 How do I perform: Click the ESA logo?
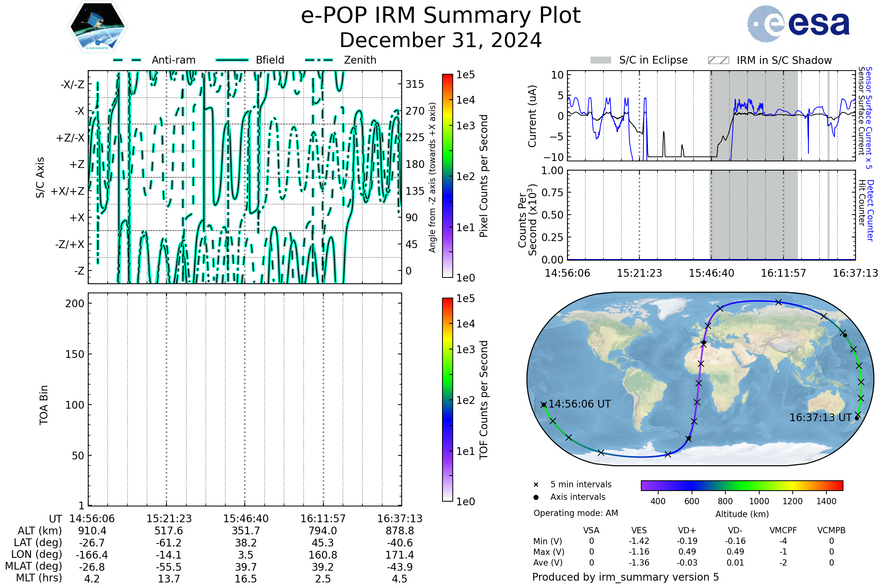pyautogui.click(x=798, y=24)
